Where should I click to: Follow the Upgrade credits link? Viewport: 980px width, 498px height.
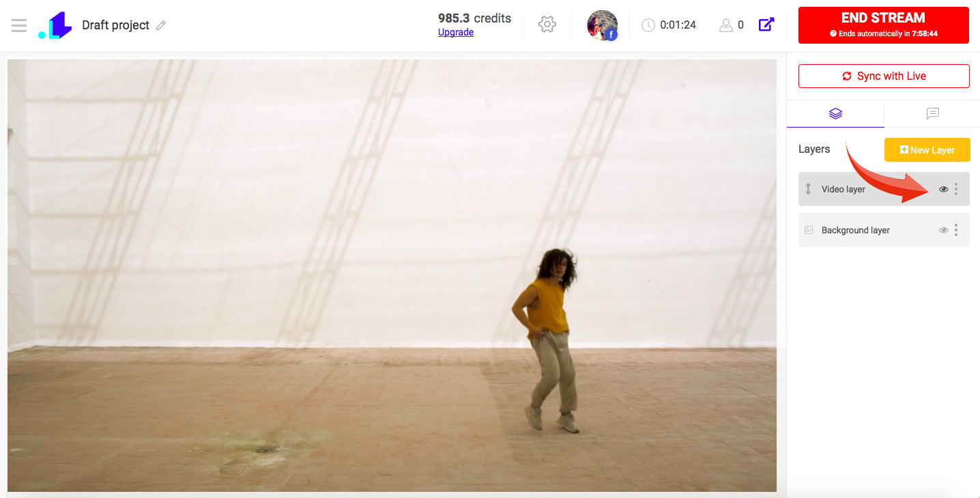pyautogui.click(x=456, y=32)
